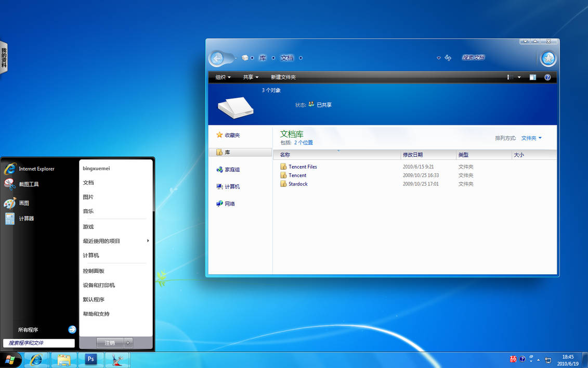Go back in the Explorer window
Screen dimensions: 588x368
coord(217,58)
